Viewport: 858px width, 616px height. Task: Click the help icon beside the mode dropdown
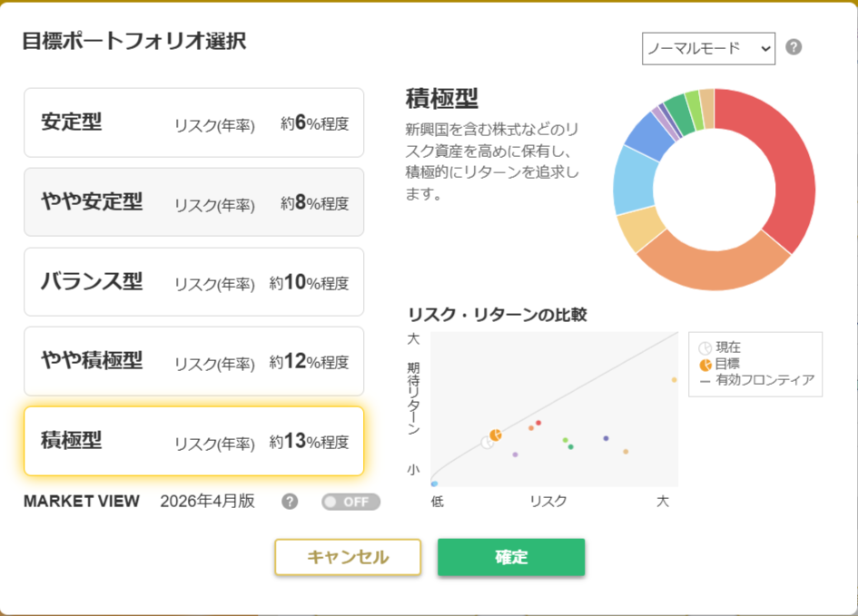click(x=794, y=47)
